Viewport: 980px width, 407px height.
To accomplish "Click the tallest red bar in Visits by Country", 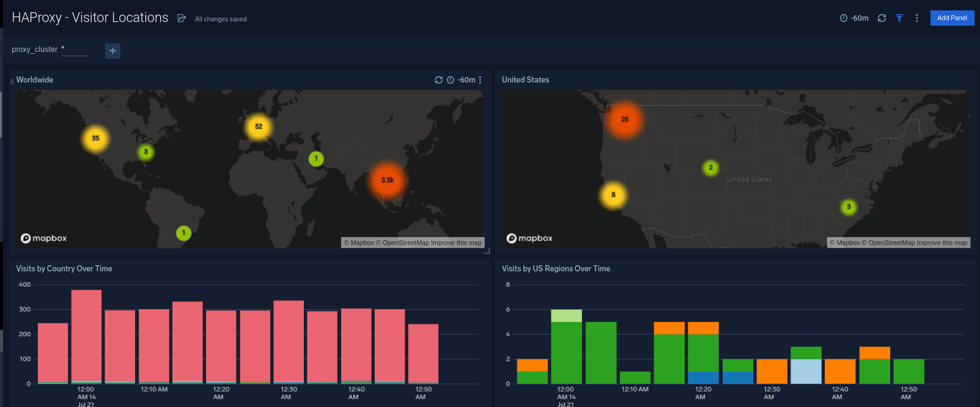I will coord(86,335).
